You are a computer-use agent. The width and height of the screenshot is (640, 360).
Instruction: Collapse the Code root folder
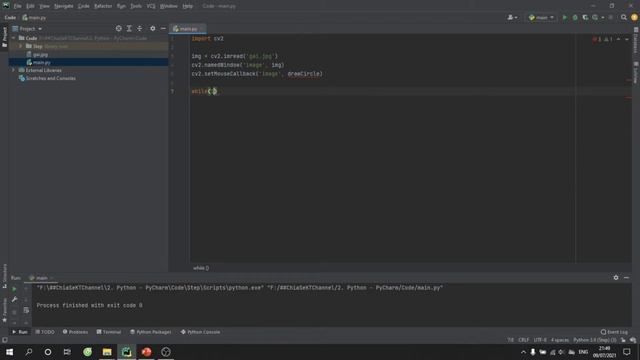pyautogui.click(x=13, y=38)
